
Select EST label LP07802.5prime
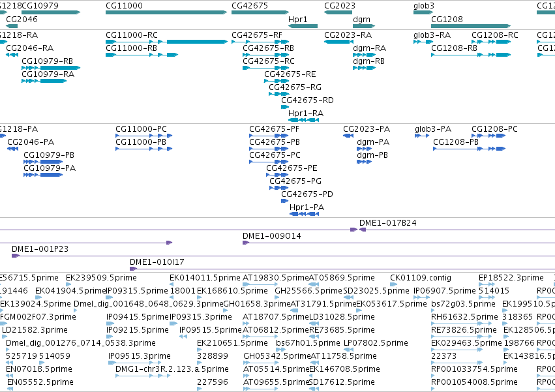tap(376, 343)
